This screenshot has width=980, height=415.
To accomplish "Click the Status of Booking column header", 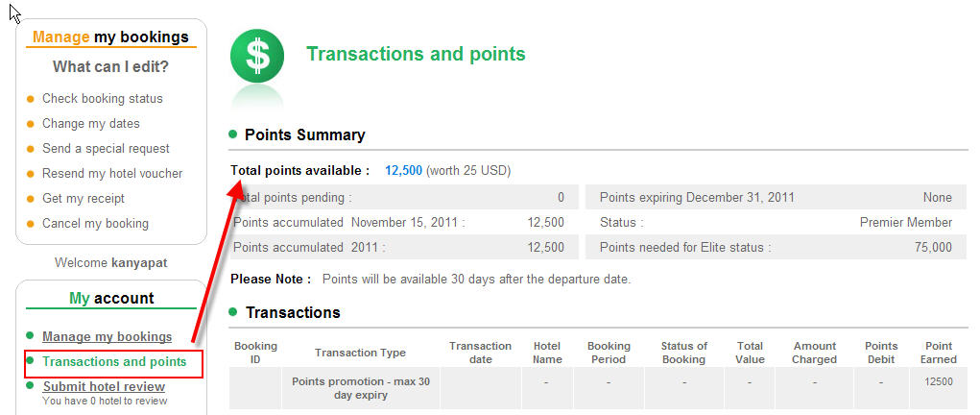I will pos(683,353).
